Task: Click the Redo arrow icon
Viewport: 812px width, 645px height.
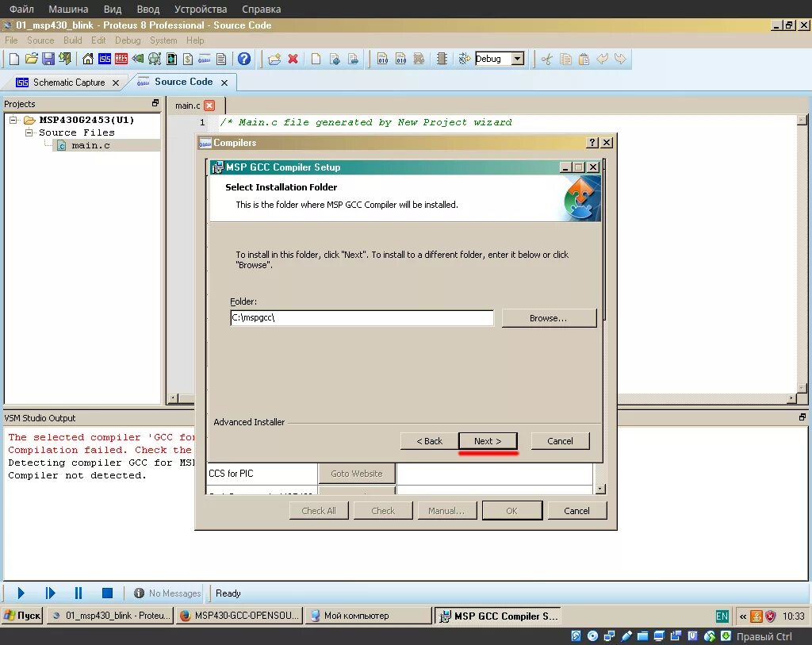Action: [x=620, y=59]
